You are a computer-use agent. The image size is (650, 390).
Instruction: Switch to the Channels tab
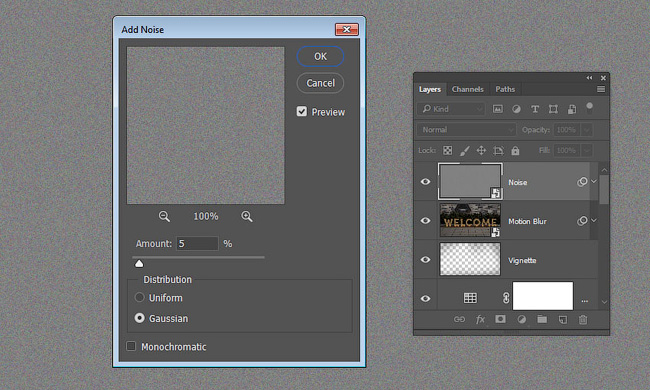coord(468,89)
